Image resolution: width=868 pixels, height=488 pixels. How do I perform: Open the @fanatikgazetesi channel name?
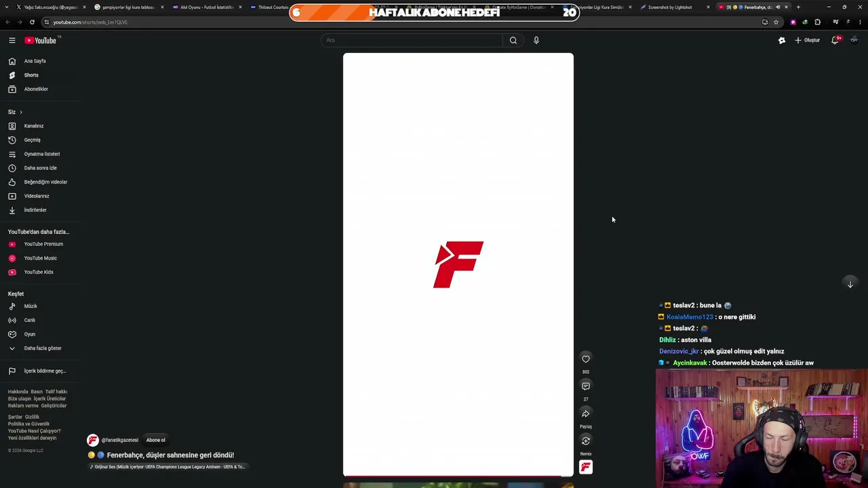pyautogui.click(x=120, y=440)
